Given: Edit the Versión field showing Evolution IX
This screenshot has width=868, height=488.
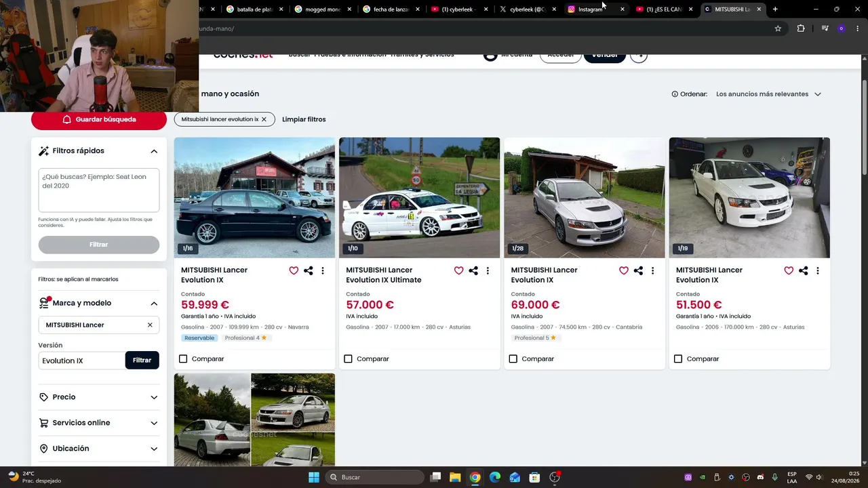Looking at the screenshot, I should pos(81,361).
